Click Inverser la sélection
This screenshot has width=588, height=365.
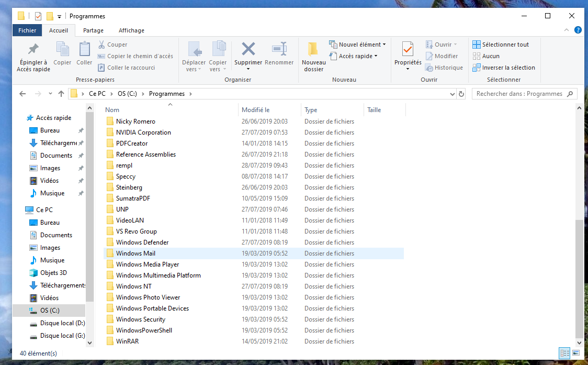coord(504,68)
